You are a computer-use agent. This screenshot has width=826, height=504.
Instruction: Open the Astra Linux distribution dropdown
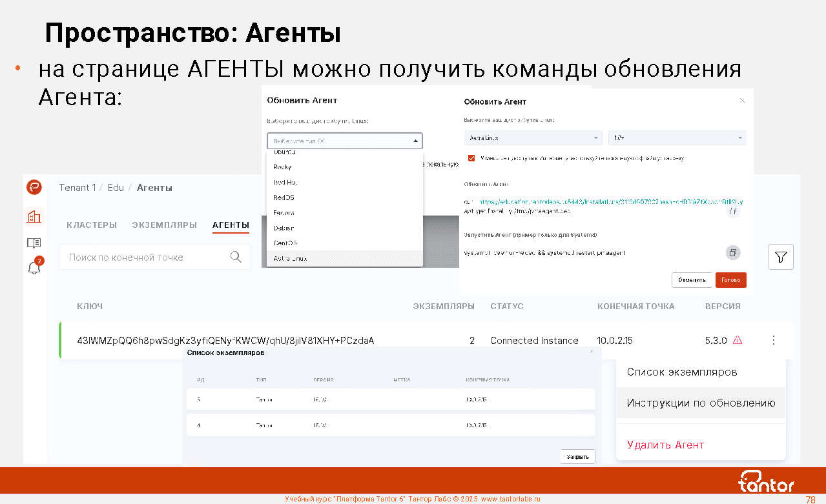pos(533,137)
